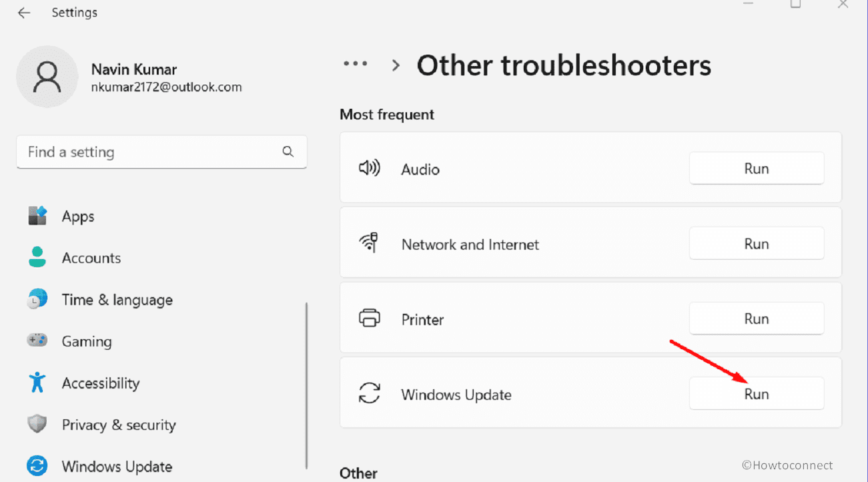The image size is (868, 482).
Task: Click the Audio speaker icon
Action: (x=370, y=169)
